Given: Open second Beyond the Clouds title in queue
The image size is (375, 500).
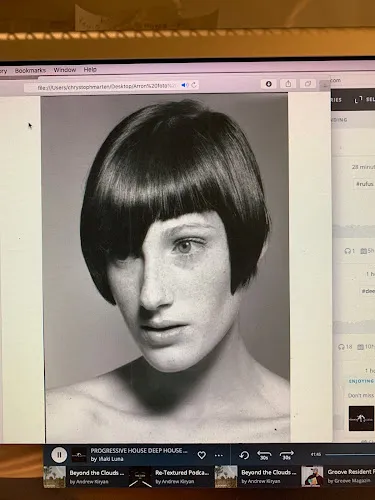Looking at the screenshot, I should (x=268, y=473).
